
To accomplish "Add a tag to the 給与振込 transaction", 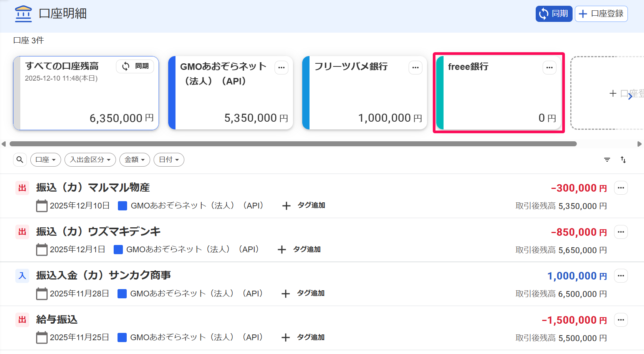I will pos(303,337).
